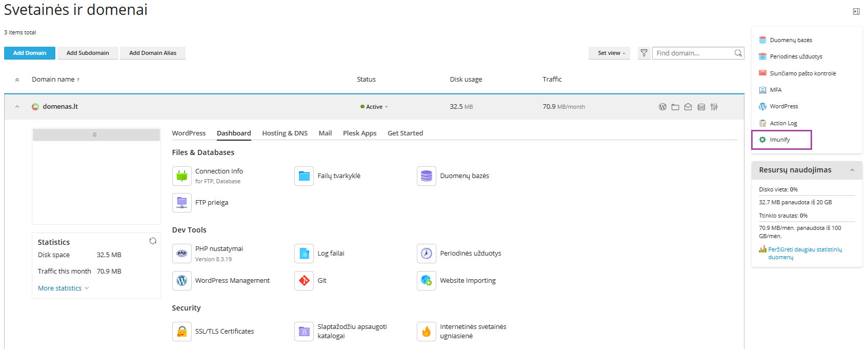Open databases icon in domenas.lt row

pos(701,107)
